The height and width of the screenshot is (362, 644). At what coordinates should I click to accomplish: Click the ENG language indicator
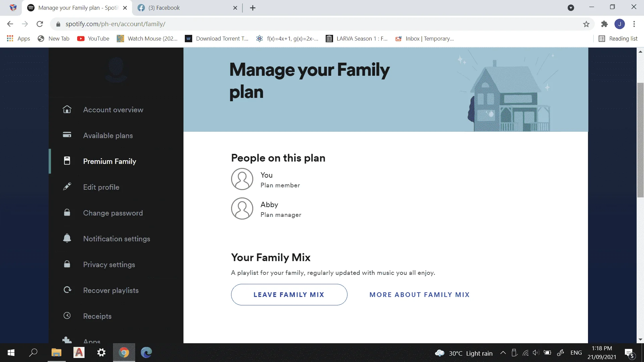[x=576, y=353]
